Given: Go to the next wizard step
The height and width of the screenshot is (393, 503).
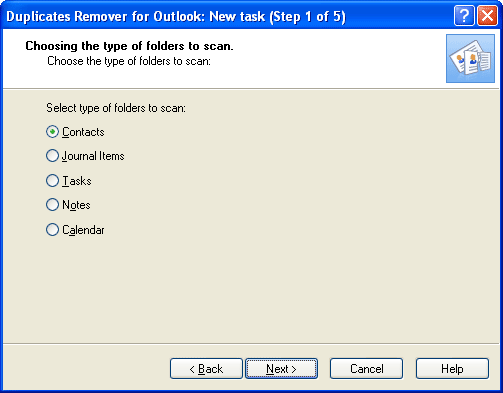Looking at the screenshot, I should click(x=281, y=369).
